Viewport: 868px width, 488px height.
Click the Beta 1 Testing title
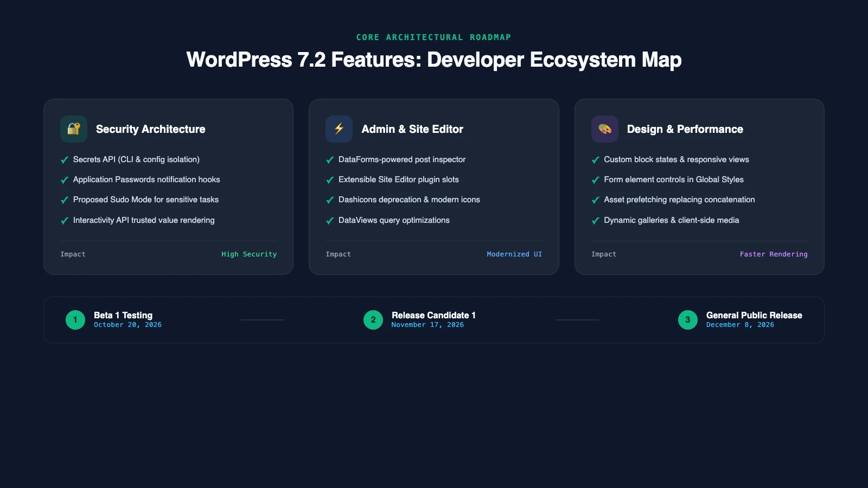tap(123, 315)
